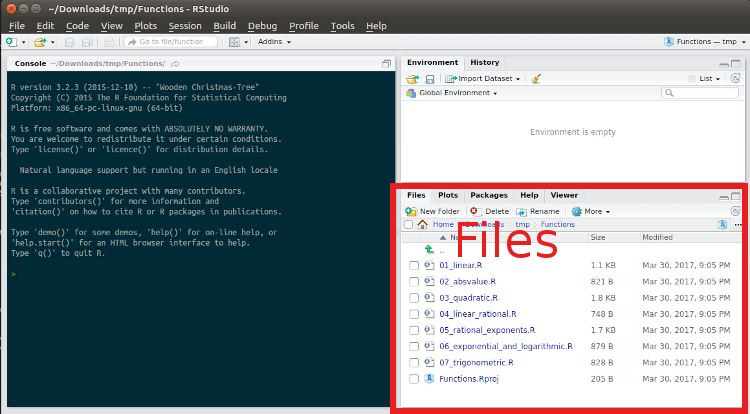
Task: Select the checkbox next to Functions.Rproj
Action: coord(414,379)
